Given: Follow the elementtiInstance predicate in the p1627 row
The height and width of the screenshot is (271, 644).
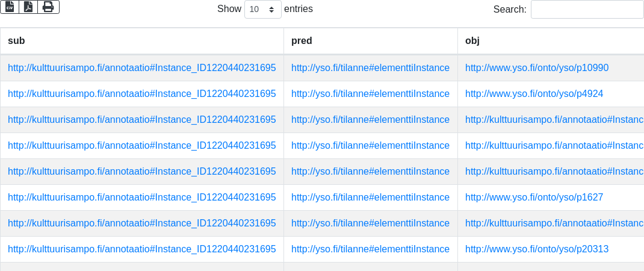Looking at the screenshot, I should 370,198.
